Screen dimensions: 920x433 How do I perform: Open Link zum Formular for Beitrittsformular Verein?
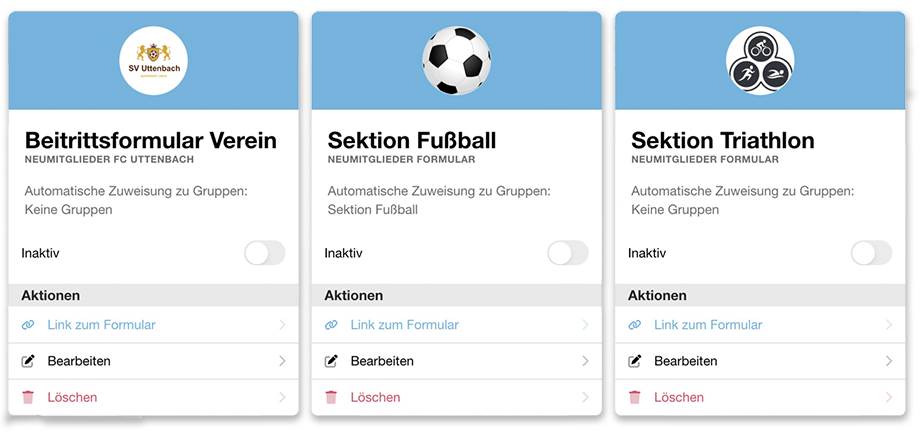click(101, 325)
